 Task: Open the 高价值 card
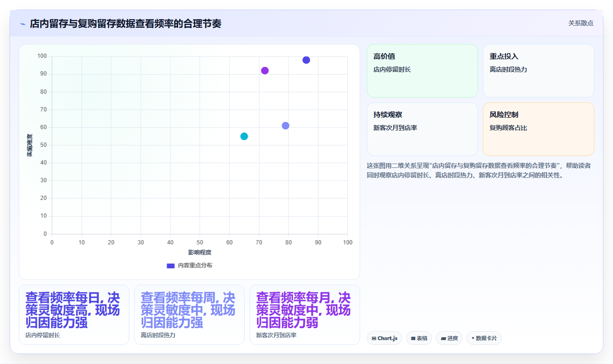click(422, 71)
